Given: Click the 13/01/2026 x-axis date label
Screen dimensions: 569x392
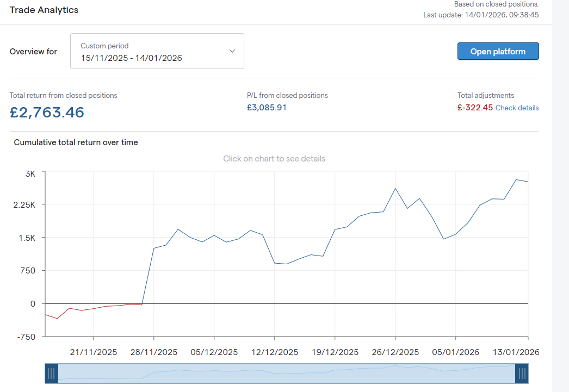Looking at the screenshot, I should [x=516, y=352].
